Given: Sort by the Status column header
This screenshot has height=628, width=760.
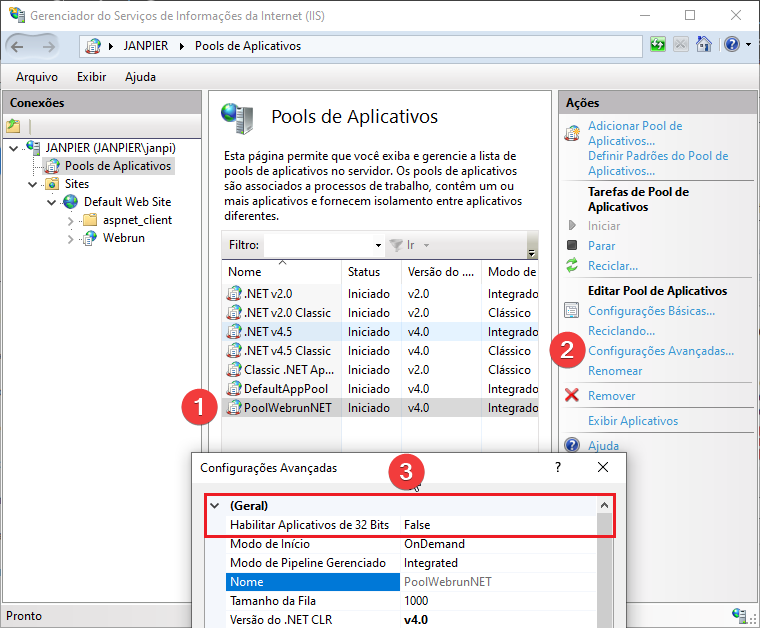Looking at the screenshot, I should point(372,272).
